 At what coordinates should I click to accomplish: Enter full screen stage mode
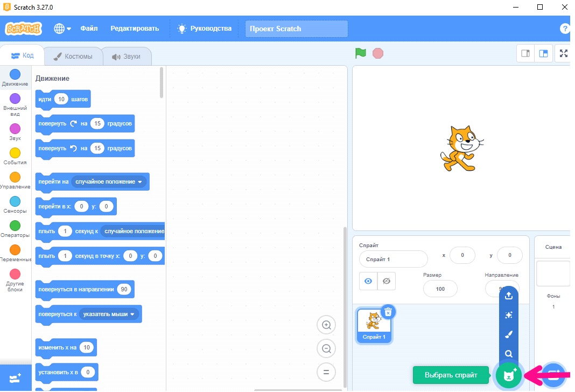564,53
